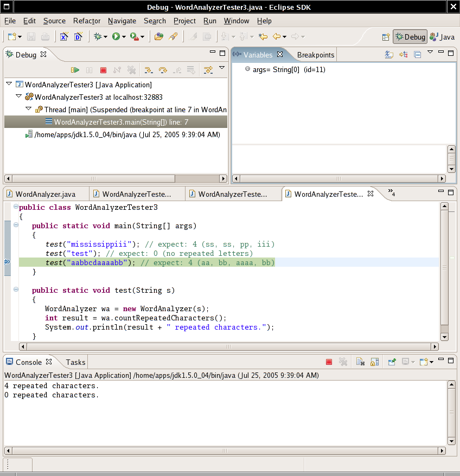Click the Display Selected Console icon

[405, 362]
